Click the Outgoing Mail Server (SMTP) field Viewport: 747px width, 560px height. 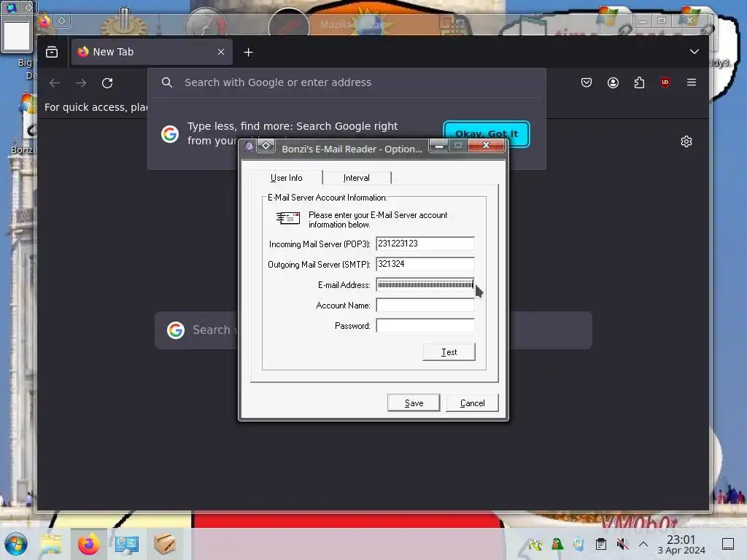[425, 264]
